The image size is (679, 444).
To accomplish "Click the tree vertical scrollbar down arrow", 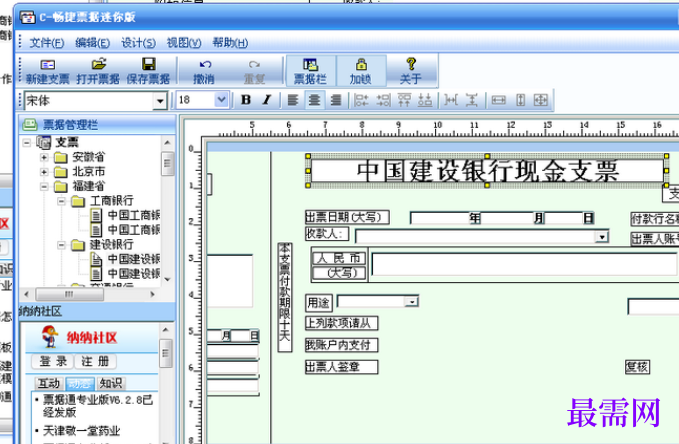I will (x=167, y=280).
